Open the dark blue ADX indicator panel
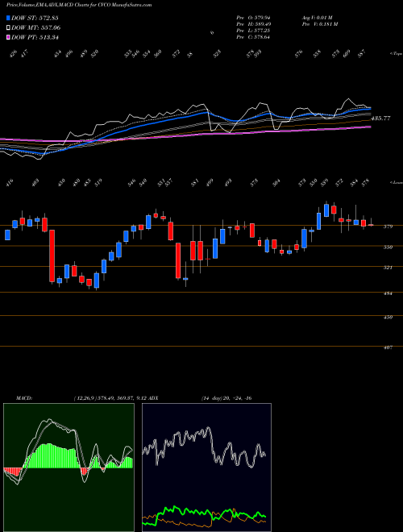This screenshot has width=403, height=532. [206, 468]
